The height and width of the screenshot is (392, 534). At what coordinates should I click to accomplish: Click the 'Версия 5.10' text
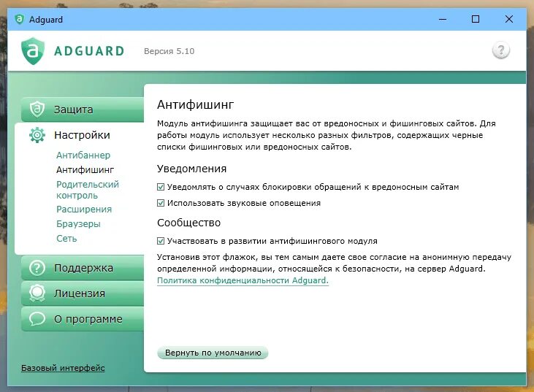pos(169,51)
